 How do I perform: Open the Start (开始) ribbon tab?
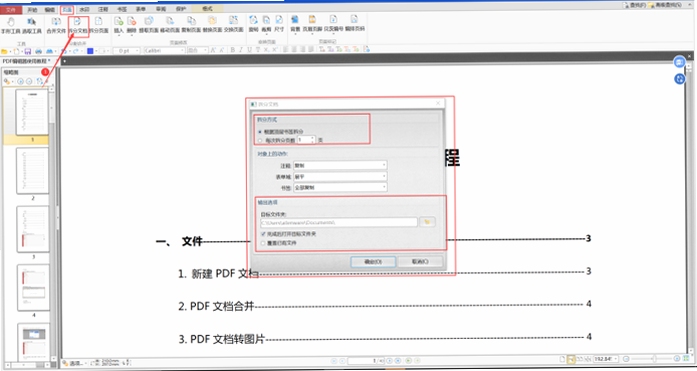click(32, 9)
